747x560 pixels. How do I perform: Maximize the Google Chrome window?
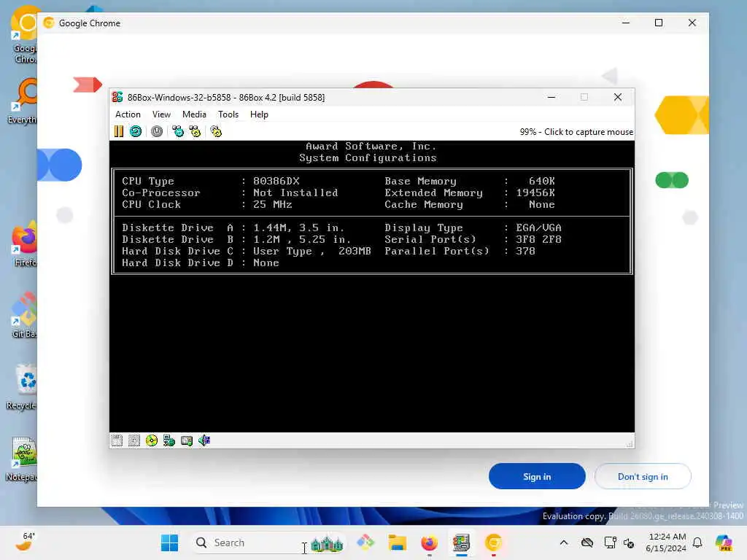coord(659,23)
